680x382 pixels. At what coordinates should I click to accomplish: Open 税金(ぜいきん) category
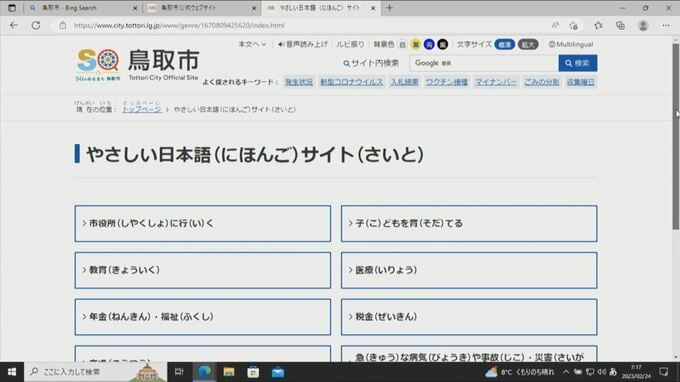[469, 317]
